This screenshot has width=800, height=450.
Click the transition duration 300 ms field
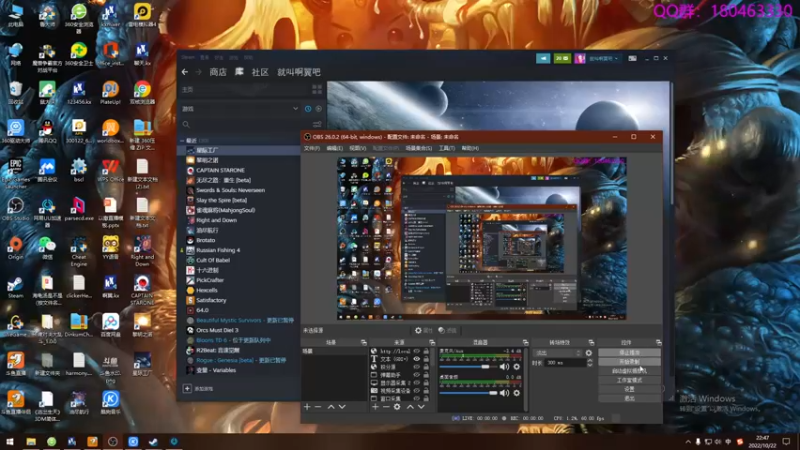click(x=565, y=363)
